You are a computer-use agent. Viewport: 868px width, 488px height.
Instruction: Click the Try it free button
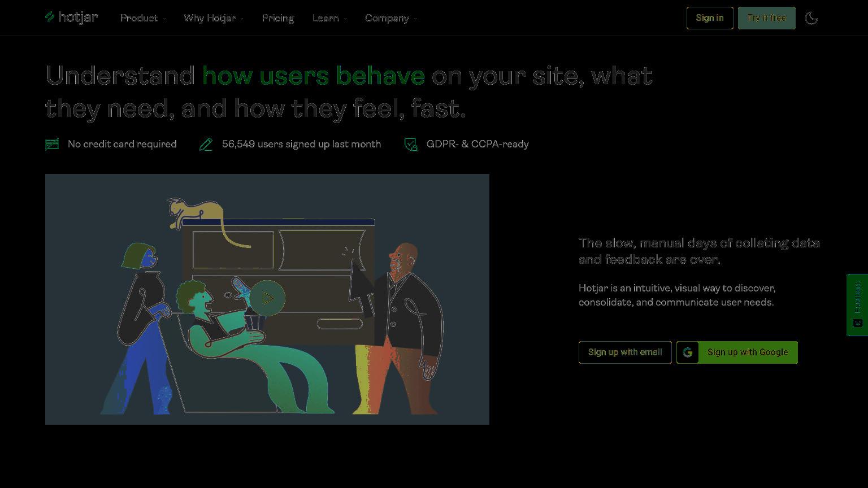[767, 18]
